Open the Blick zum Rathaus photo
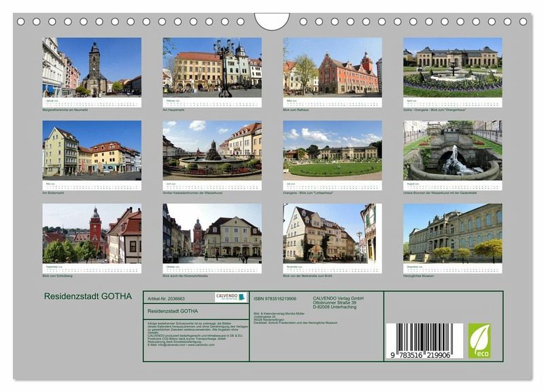544x392 pixels. point(333,67)
